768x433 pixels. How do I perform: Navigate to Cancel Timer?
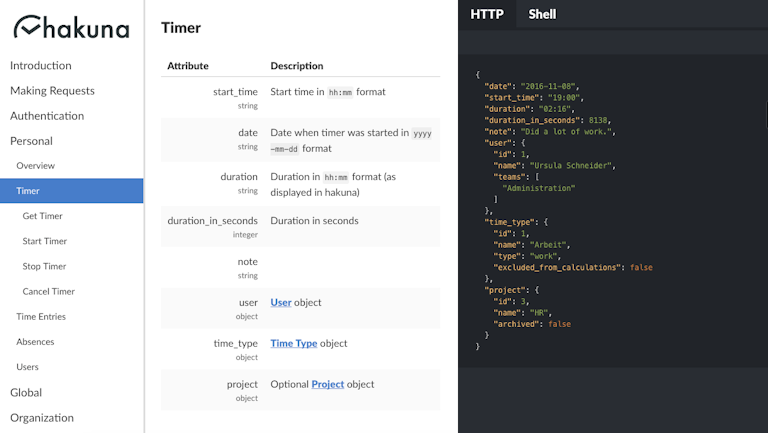point(48,291)
